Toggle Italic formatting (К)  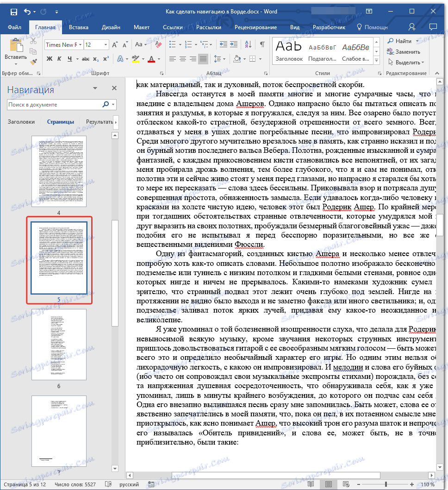tap(59, 59)
